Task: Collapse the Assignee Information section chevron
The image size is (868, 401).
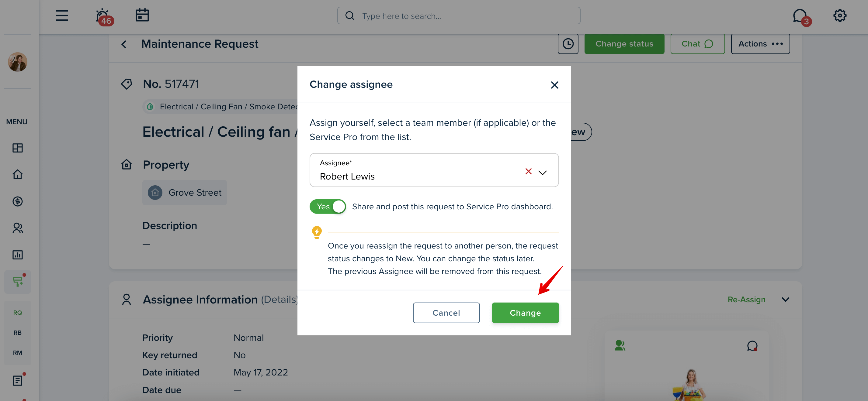Action: pos(785,300)
